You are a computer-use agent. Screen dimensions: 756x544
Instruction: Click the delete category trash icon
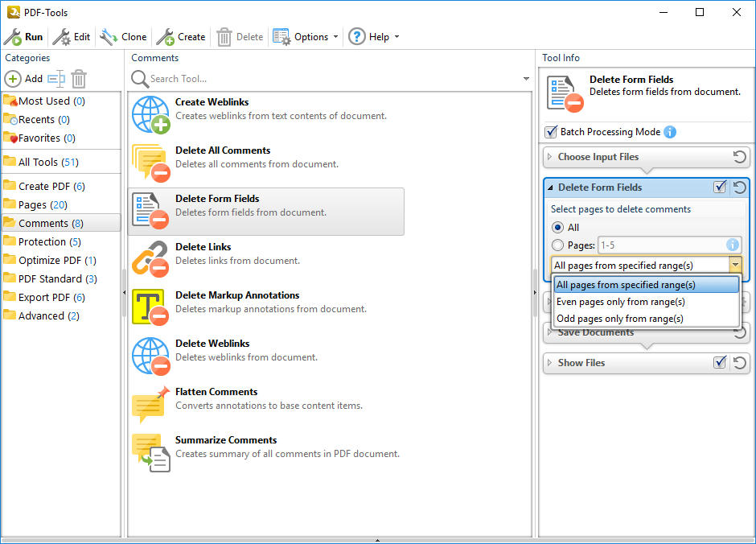[x=79, y=79]
